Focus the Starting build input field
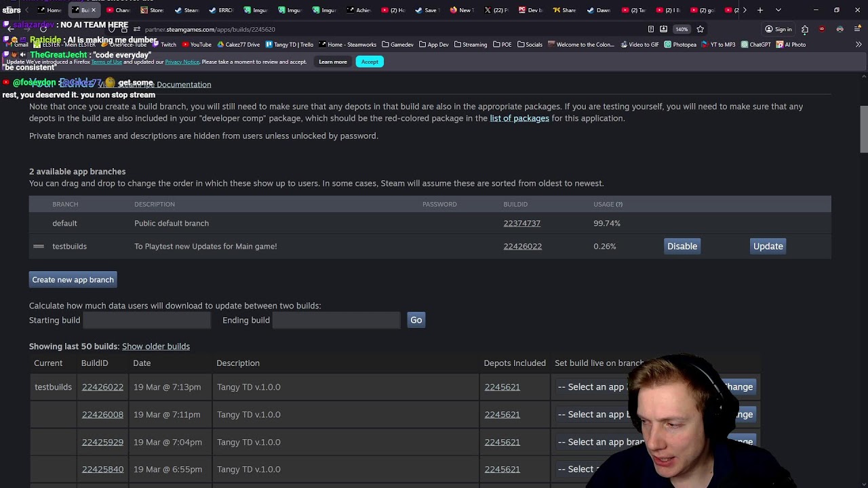This screenshot has width=868, height=488. pyautogui.click(x=147, y=320)
